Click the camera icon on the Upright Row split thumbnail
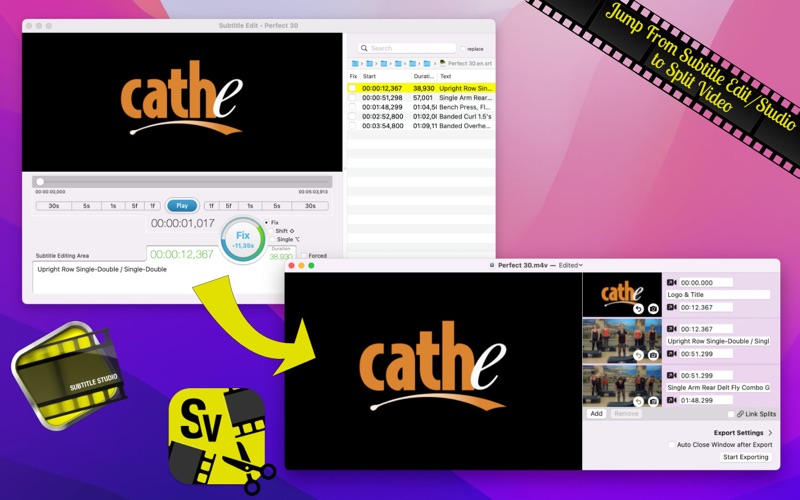The height and width of the screenshot is (500, 800). pos(653,355)
